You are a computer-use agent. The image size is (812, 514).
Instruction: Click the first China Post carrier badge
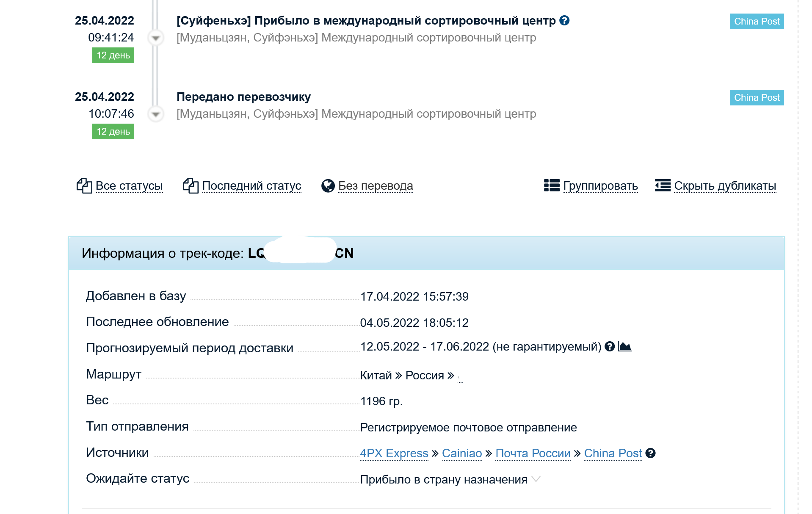757,21
